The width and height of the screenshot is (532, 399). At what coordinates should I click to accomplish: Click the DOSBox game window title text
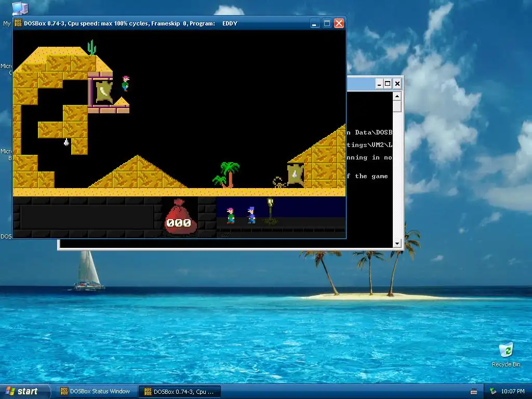coord(130,23)
